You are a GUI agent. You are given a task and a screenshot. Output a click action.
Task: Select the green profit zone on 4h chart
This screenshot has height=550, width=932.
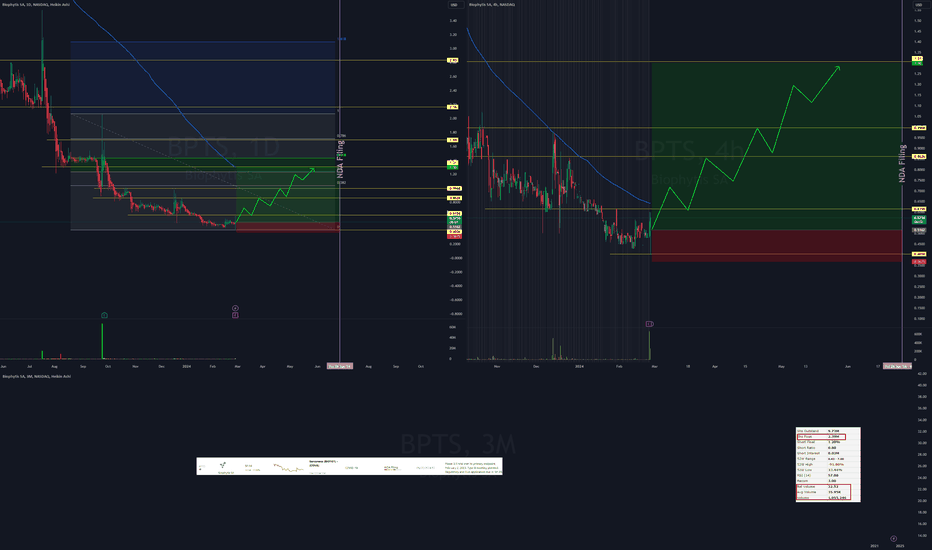[776, 146]
